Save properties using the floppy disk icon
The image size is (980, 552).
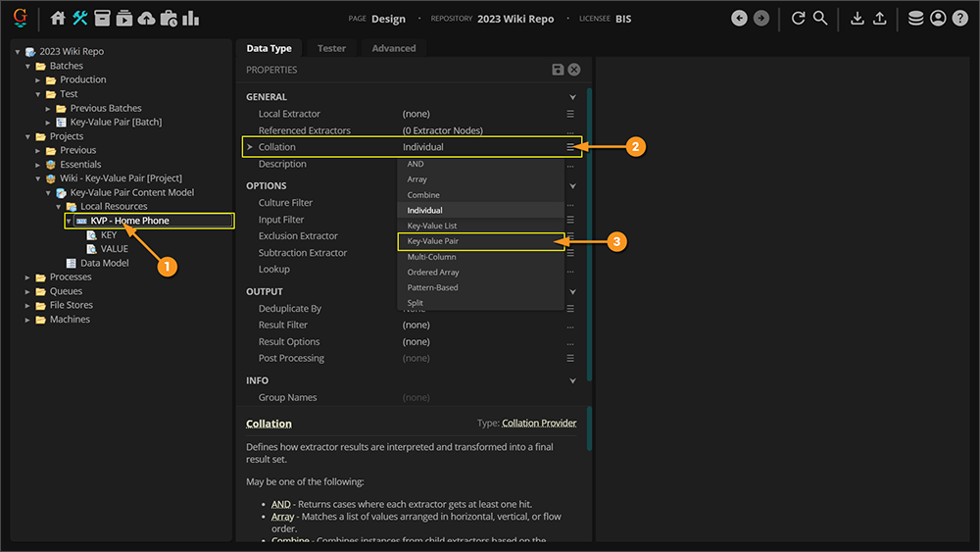(558, 70)
